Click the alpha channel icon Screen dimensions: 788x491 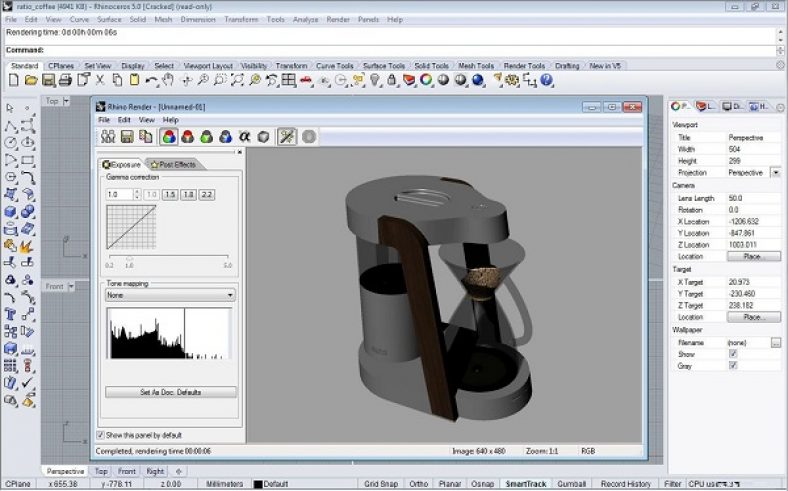243,137
